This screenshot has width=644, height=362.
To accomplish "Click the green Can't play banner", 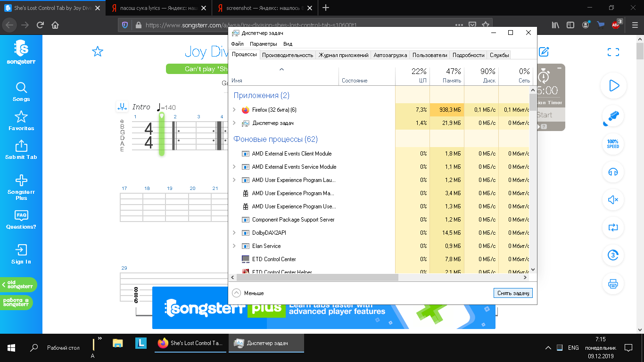I will coord(197,69).
